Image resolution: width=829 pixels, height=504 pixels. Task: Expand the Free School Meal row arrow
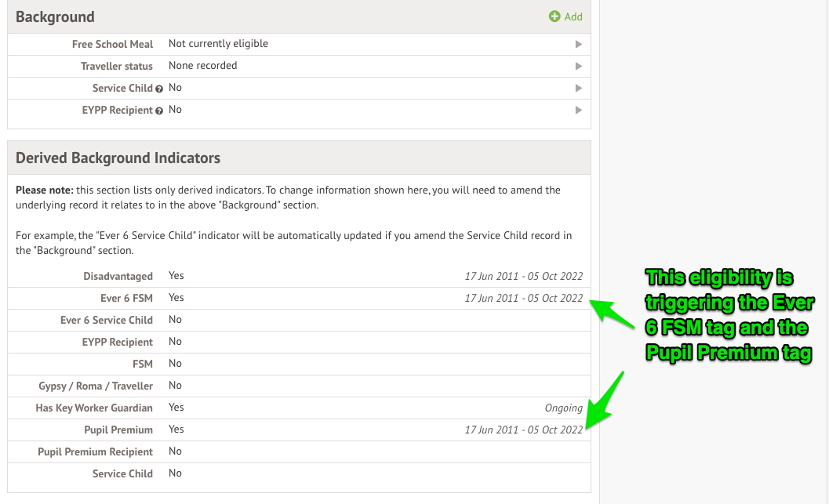pos(579,45)
